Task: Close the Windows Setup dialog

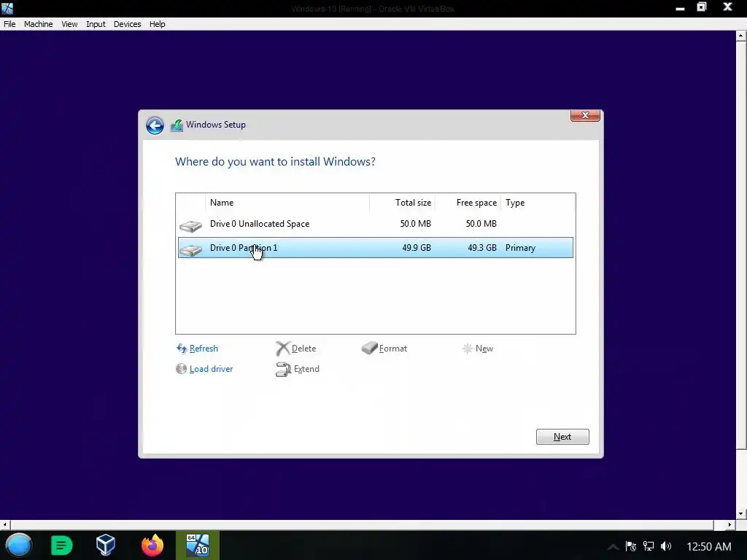Action: [x=586, y=115]
